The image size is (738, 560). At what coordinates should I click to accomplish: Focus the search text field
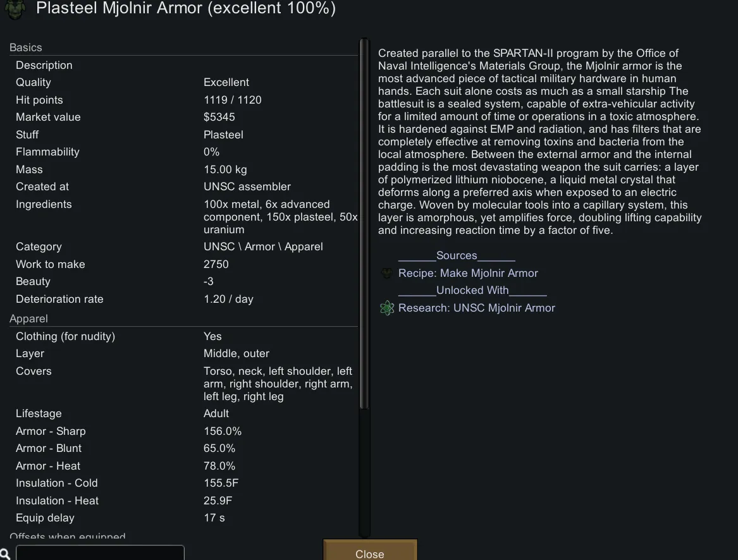[x=100, y=553]
